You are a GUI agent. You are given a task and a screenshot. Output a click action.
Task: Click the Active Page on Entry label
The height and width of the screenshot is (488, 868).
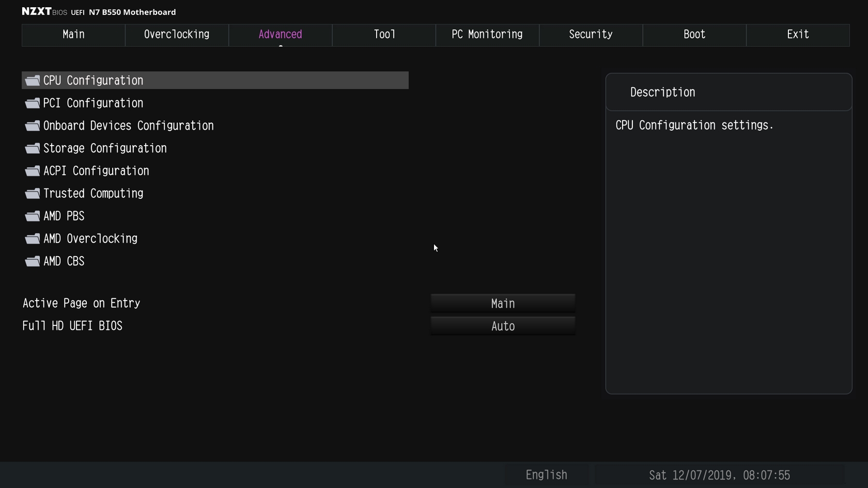81,304
